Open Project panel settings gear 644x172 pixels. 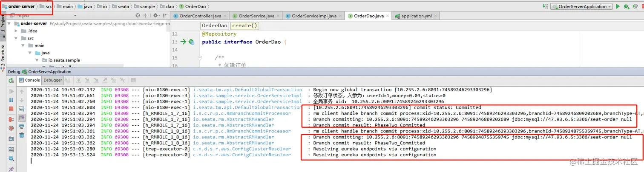(x=155, y=16)
